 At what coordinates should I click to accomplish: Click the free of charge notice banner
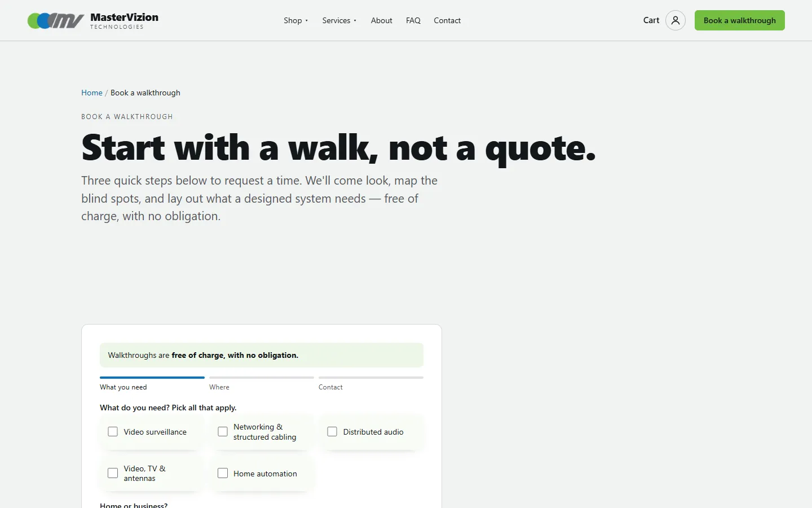click(x=262, y=355)
